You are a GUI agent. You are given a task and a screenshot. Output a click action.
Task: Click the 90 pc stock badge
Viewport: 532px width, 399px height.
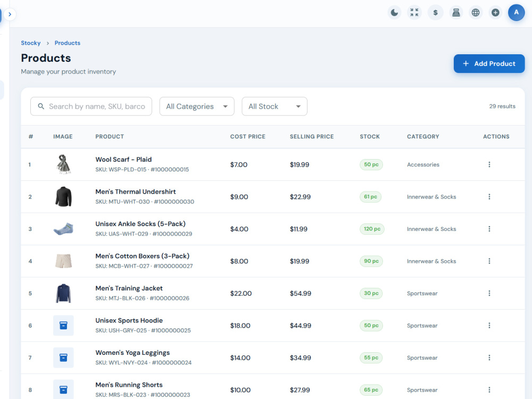371,261
